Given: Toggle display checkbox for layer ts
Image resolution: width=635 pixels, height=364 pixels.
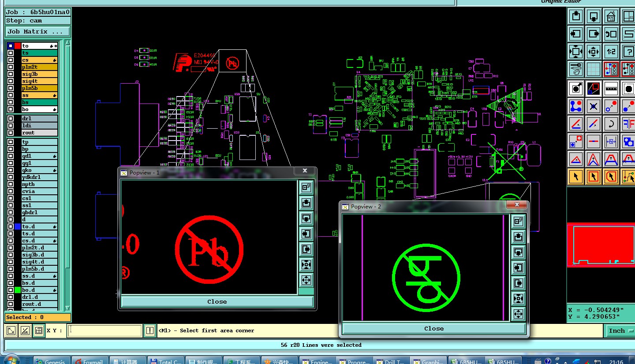Looking at the screenshot, I should pos(11,53).
